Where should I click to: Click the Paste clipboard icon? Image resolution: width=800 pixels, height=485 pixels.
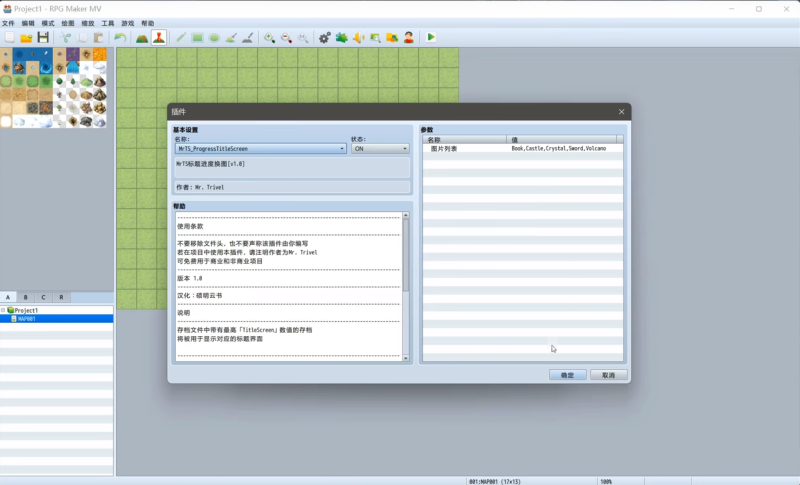[99, 37]
